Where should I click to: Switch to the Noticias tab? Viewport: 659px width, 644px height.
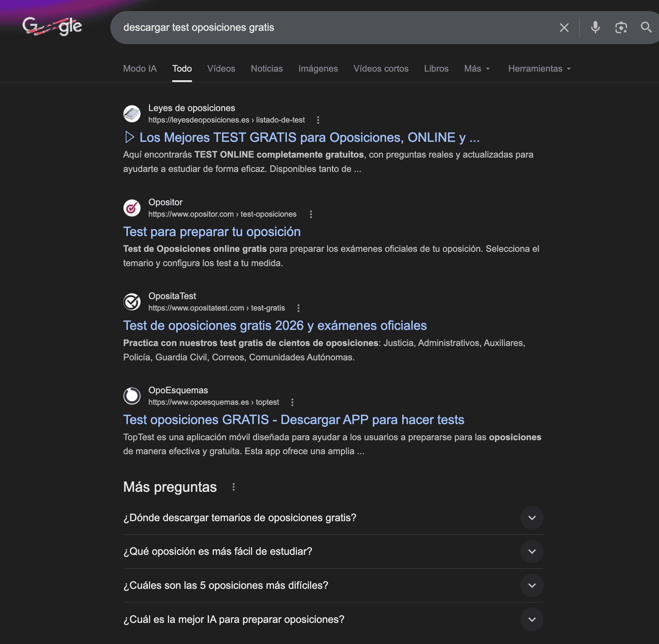[266, 68]
